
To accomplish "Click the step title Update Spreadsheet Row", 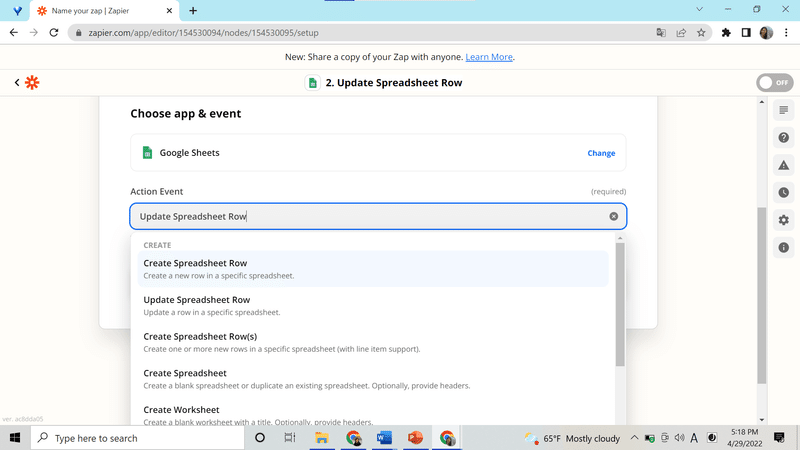I will pyautogui.click(x=394, y=83).
